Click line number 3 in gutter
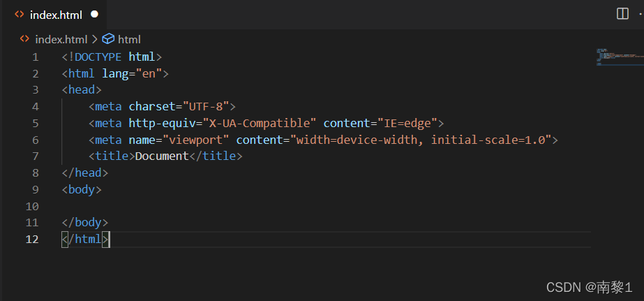The height and width of the screenshot is (301, 644). (x=36, y=90)
